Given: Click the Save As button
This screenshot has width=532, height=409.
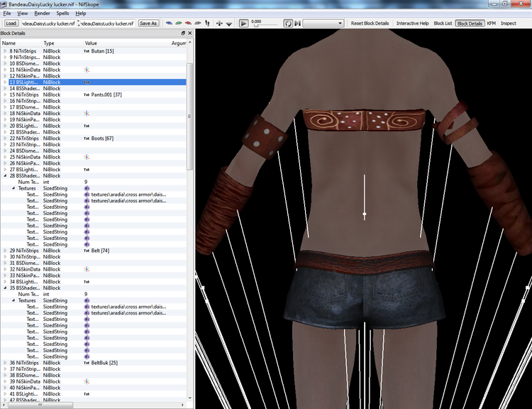Looking at the screenshot, I should tap(148, 23).
